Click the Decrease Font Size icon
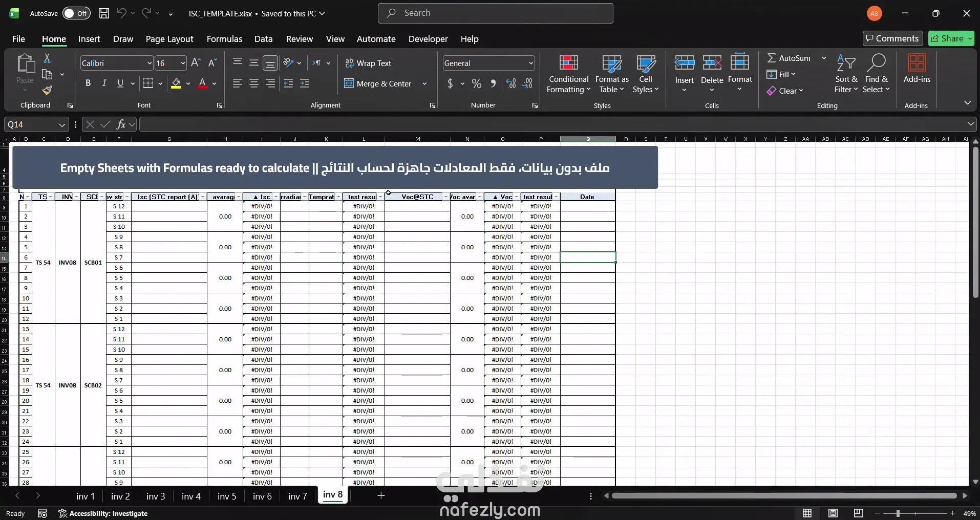Screen dimensions: 980x520 pyautogui.click(x=212, y=63)
